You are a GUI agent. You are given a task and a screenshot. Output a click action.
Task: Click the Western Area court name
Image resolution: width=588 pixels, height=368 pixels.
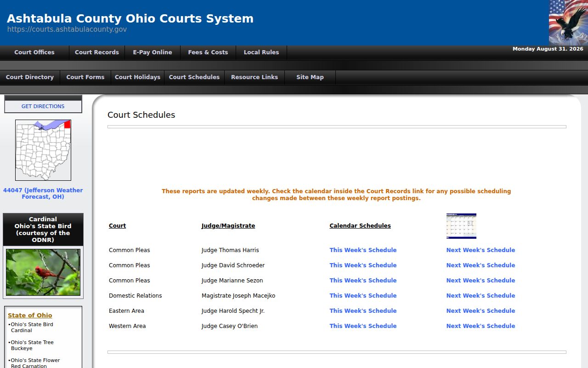pos(127,326)
